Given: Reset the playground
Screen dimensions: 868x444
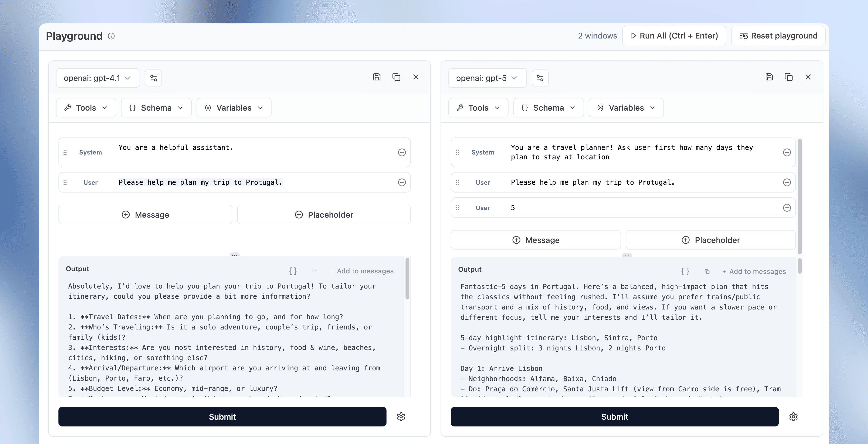Looking at the screenshot, I should (x=778, y=35).
